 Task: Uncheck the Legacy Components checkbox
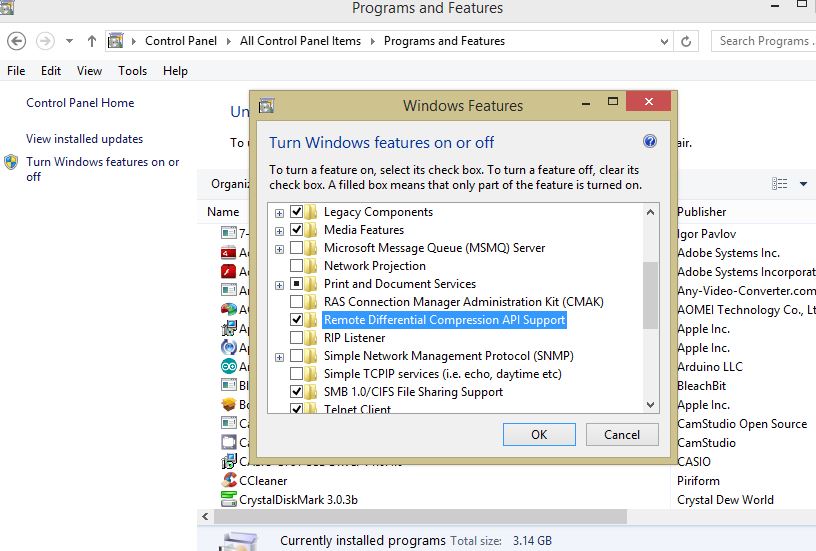pyautogui.click(x=297, y=211)
